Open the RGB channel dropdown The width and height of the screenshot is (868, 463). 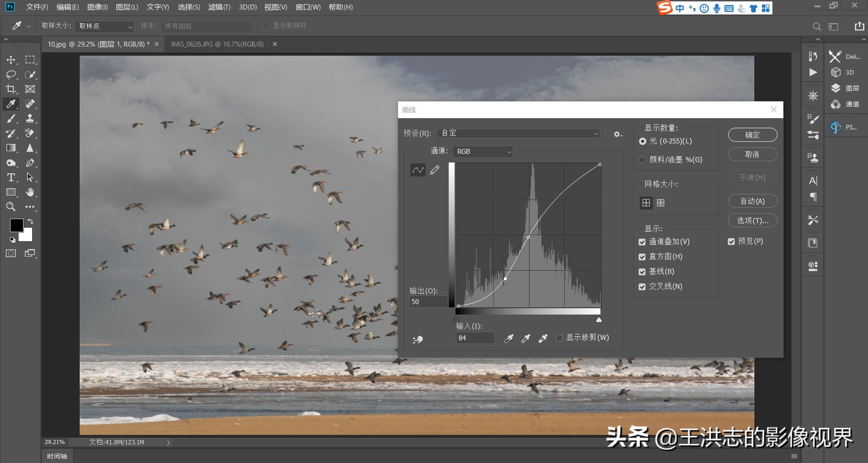483,151
